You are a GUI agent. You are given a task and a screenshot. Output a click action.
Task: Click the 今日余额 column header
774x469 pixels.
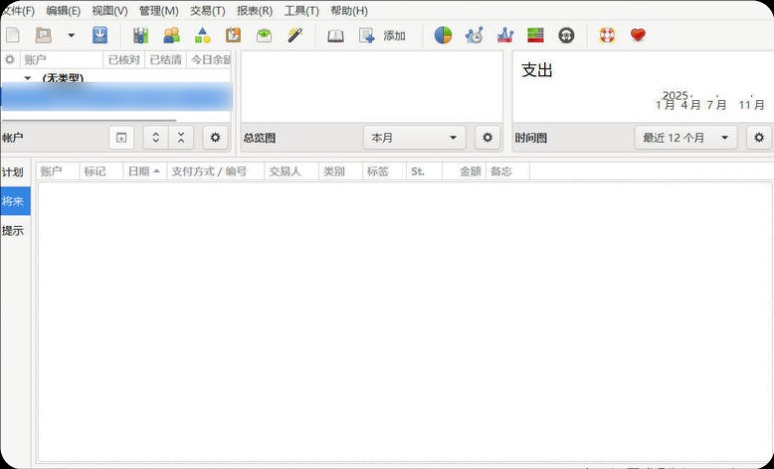209,60
